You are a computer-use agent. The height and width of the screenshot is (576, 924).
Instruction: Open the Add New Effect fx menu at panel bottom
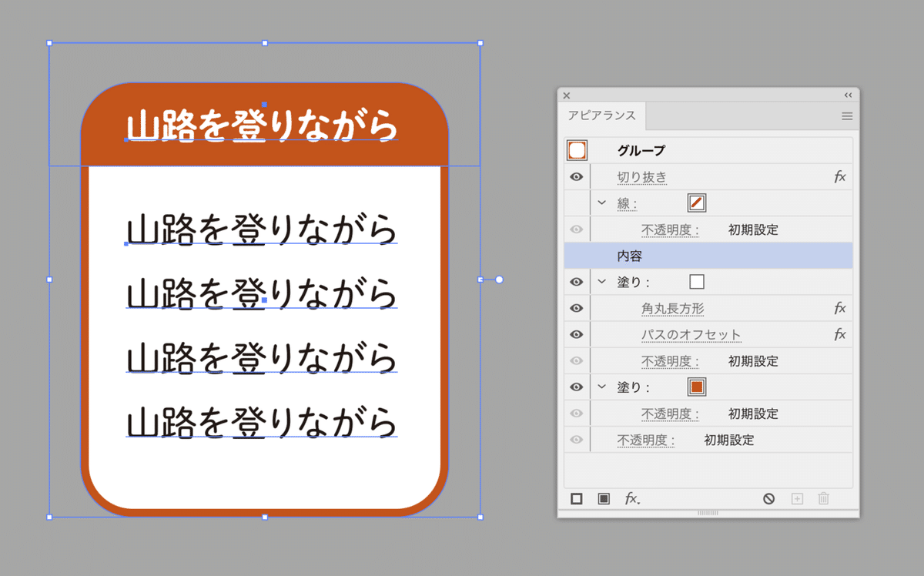[x=632, y=499]
